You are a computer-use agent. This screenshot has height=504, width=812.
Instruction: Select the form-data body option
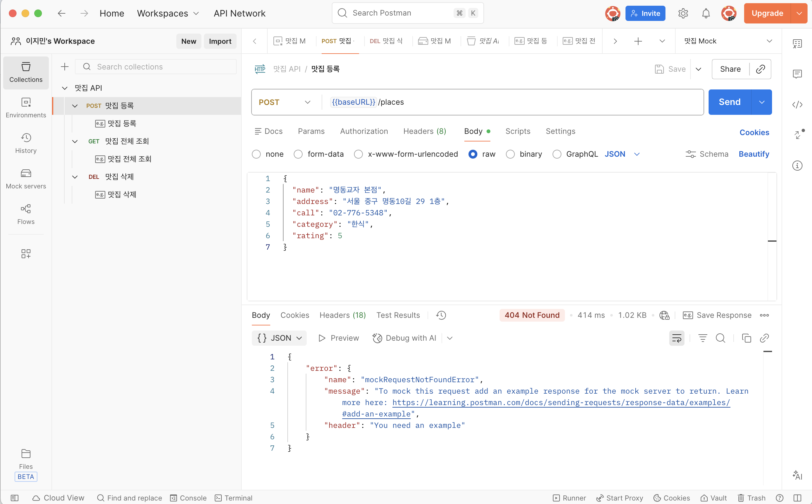[298, 154]
